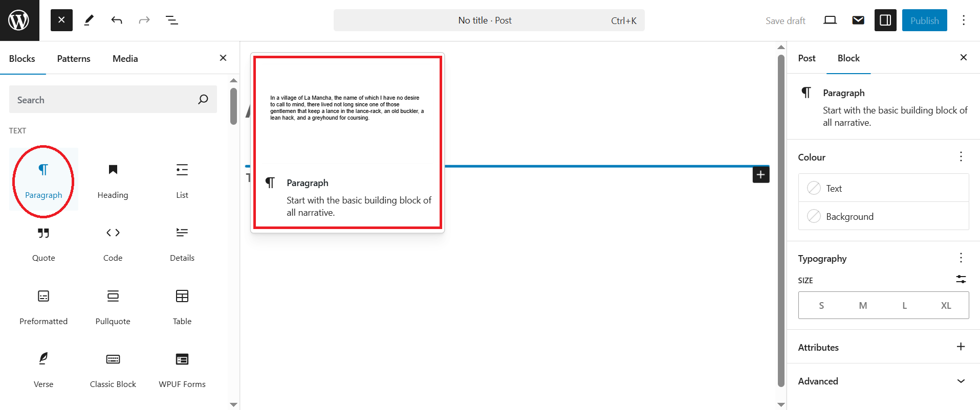Click Save draft

pyautogui.click(x=786, y=20)
